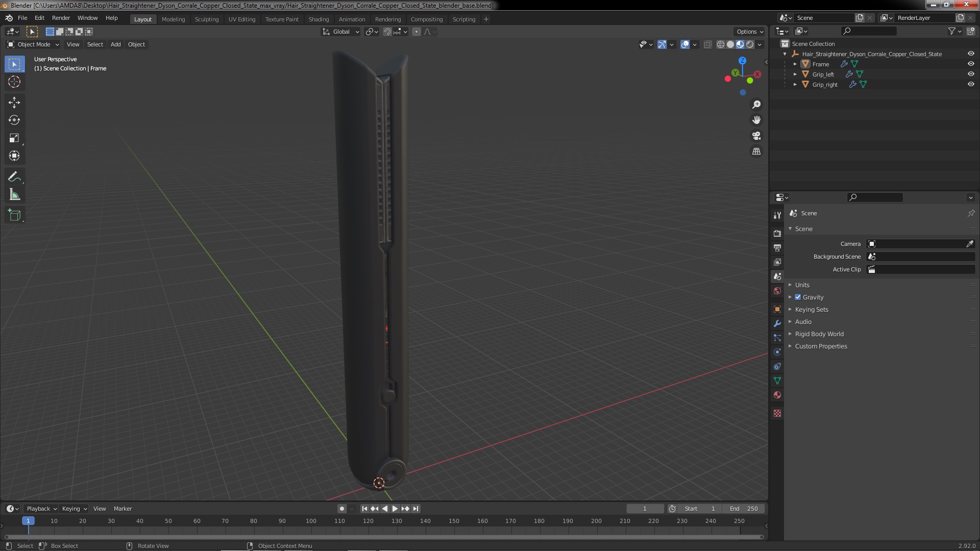Expand the Audio panel
This screenshot has width=980, height=551.
point(803,322)
